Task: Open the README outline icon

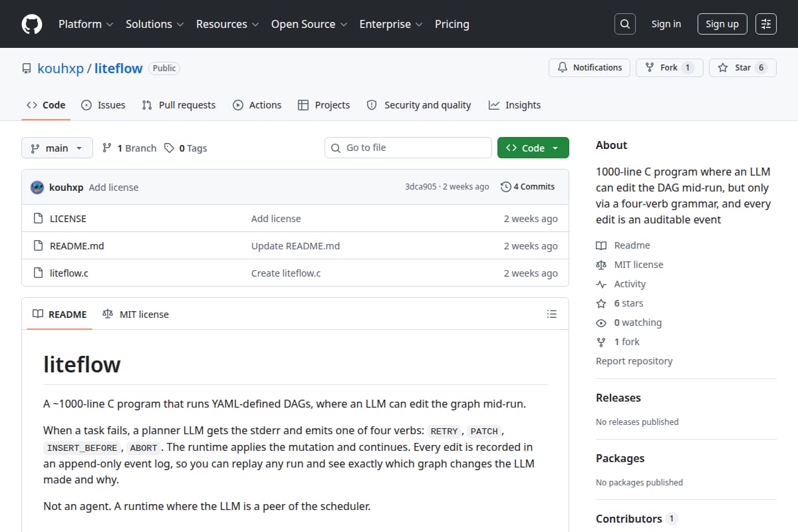Action: (x=551, y=314)
